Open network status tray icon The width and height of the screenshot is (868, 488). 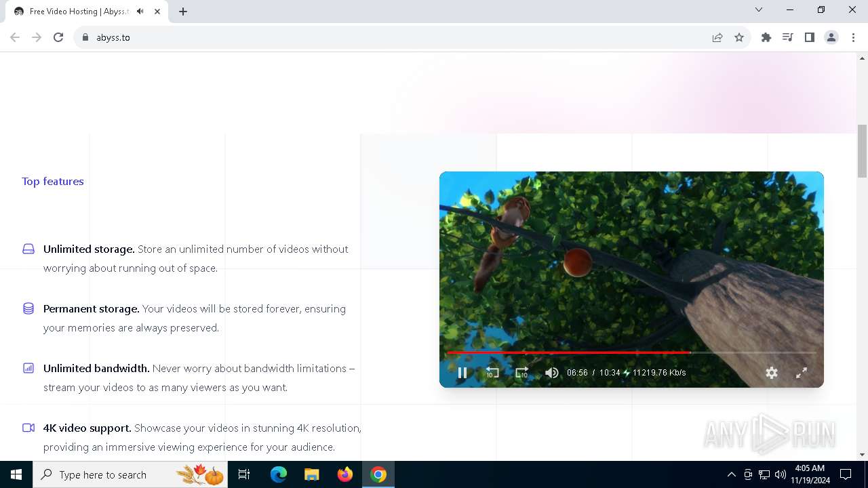pos(764,474)
